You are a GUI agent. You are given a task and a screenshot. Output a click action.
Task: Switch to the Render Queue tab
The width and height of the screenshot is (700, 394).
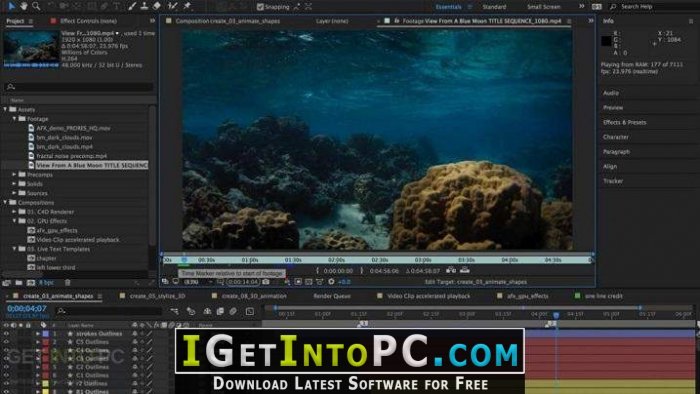click(332, 296)
